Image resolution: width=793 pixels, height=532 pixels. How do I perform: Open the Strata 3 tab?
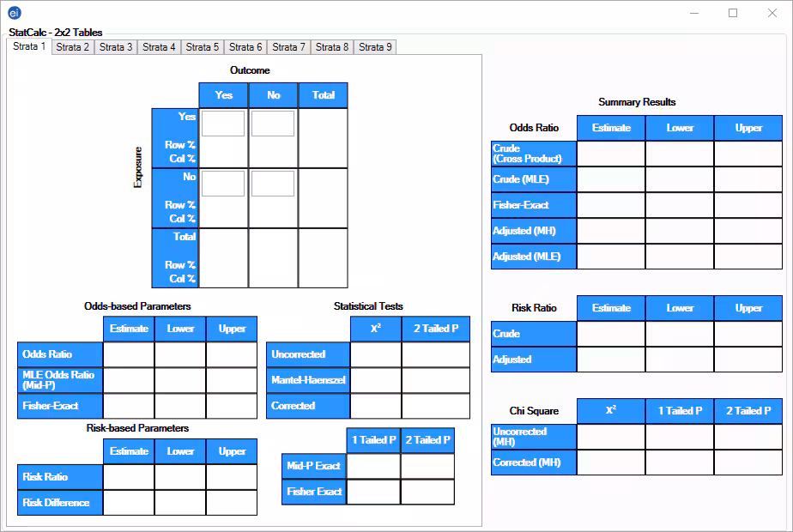tap(115, 47)
